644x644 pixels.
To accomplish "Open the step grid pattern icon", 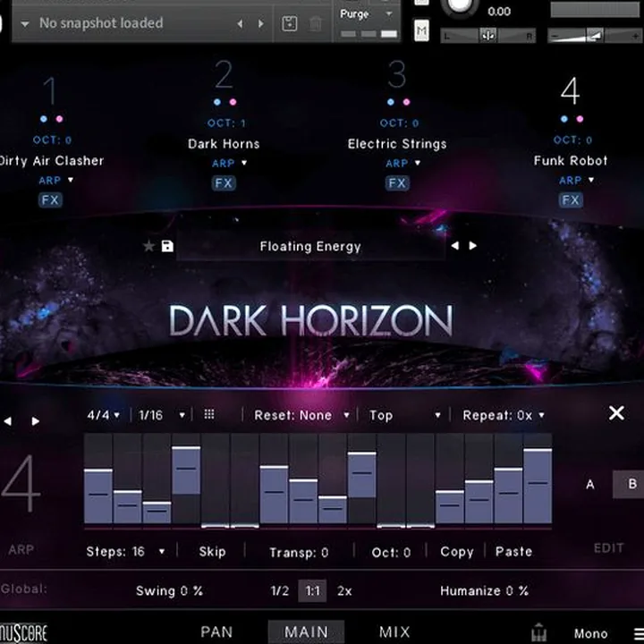I will click(x=209, y=414).
